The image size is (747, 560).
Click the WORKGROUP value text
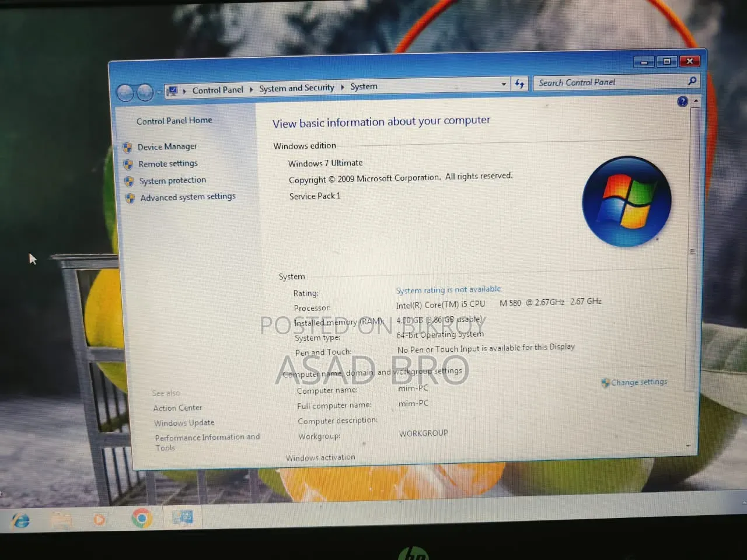point(424,433)
